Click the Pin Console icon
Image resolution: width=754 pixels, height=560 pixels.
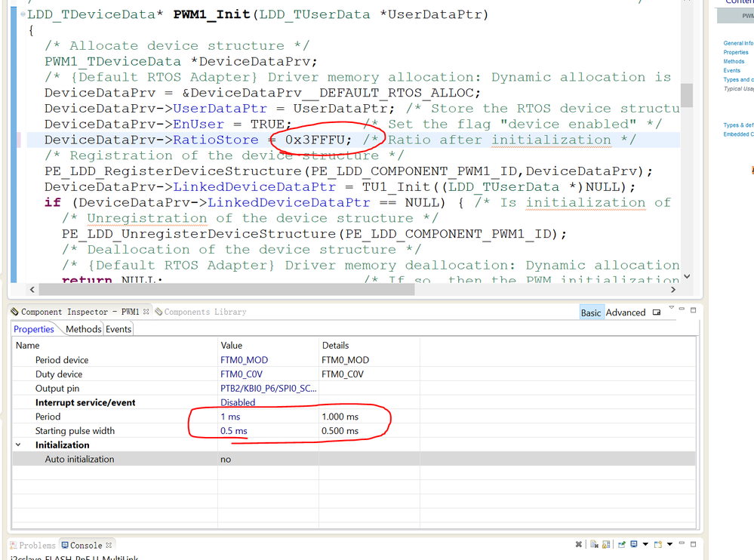(622, 544)
